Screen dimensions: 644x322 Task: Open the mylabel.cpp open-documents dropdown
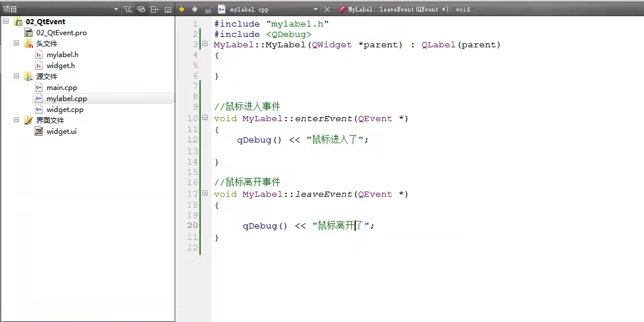click(x=315, y=9)
